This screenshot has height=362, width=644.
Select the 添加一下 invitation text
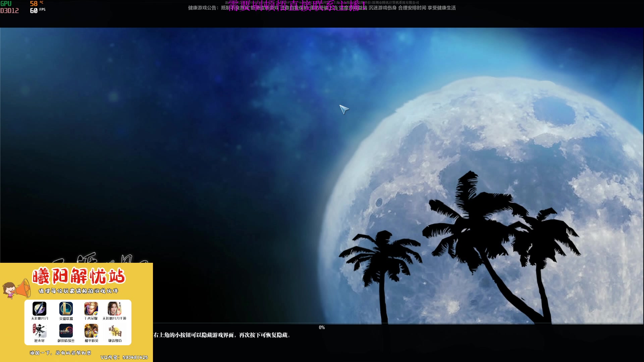[x=60, y=353]
